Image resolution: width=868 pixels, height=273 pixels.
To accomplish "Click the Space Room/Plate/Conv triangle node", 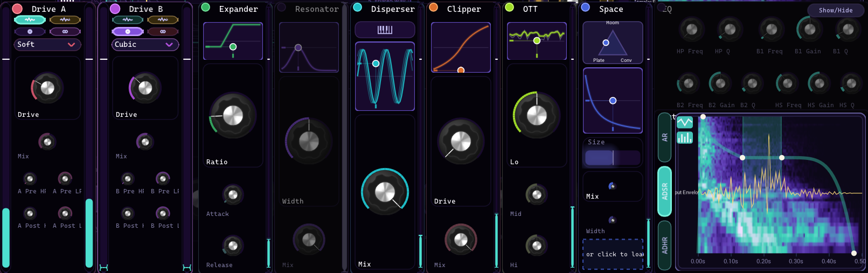I will [606, 43].
